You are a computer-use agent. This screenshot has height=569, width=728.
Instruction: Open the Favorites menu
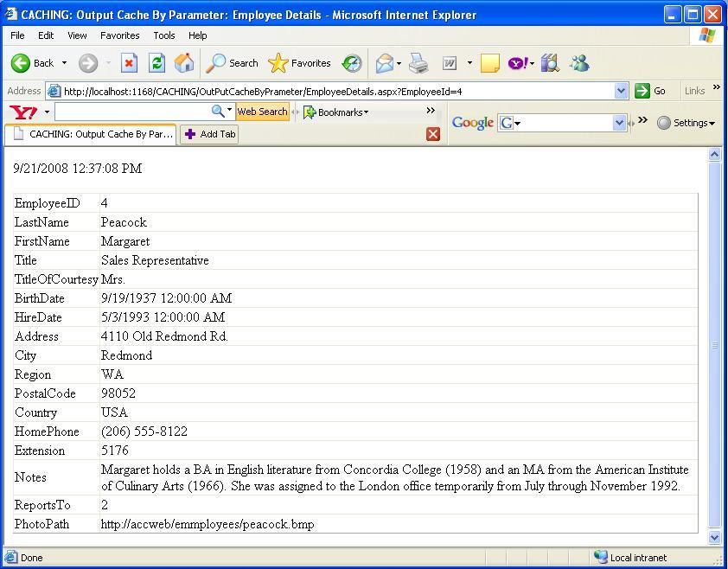click(120, 35)
